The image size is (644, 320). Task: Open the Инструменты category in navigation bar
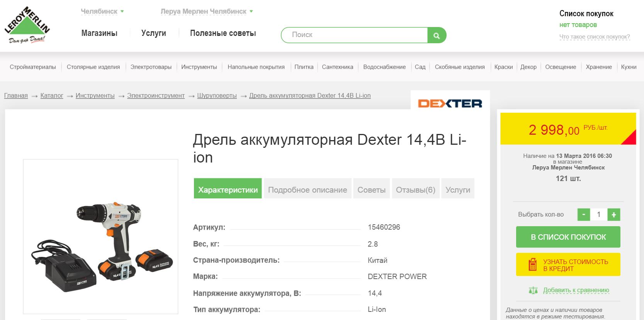(x=199, y=67)
